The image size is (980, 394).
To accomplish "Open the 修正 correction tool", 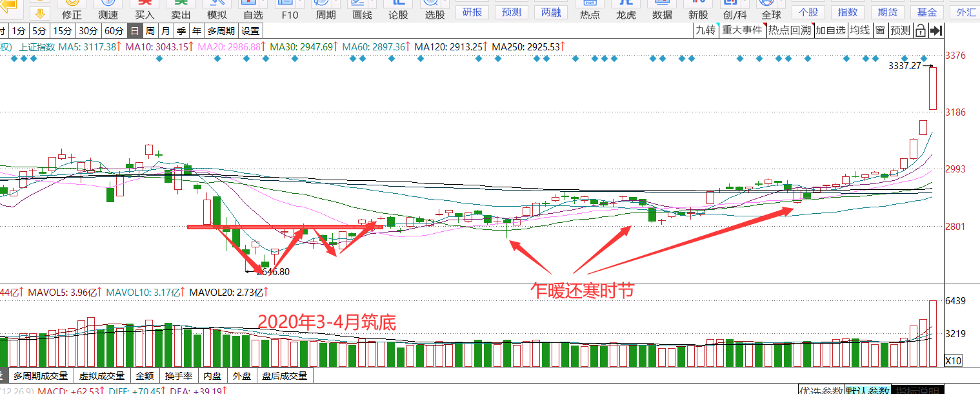I will pos(72,10).
